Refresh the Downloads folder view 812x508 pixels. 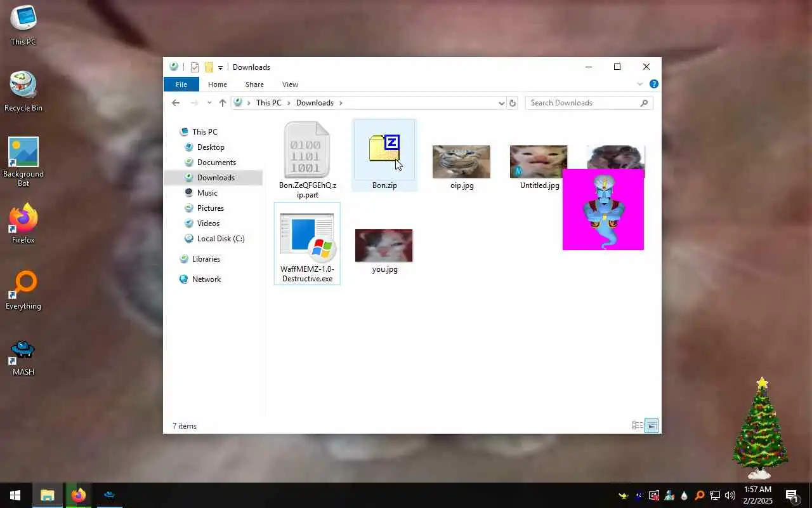(x=513, y=103)
